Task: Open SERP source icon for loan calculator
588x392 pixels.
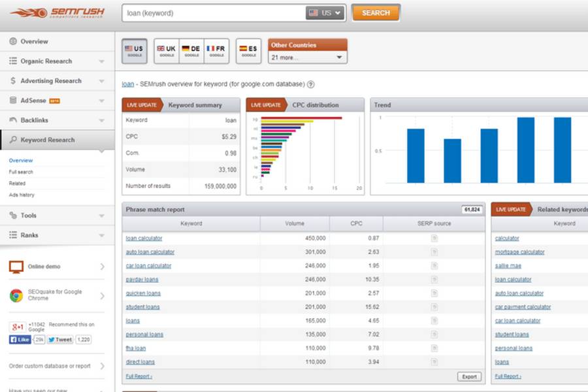Action: click(434, 238)
